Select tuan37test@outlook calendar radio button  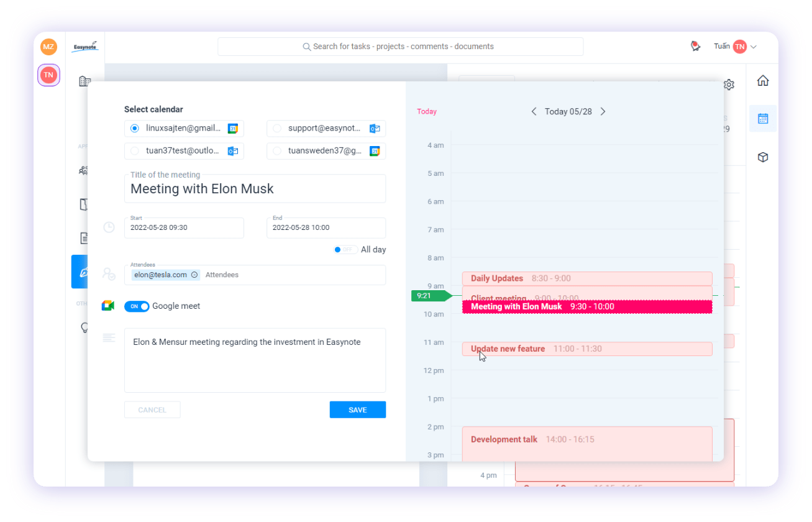tap(135, 151)
